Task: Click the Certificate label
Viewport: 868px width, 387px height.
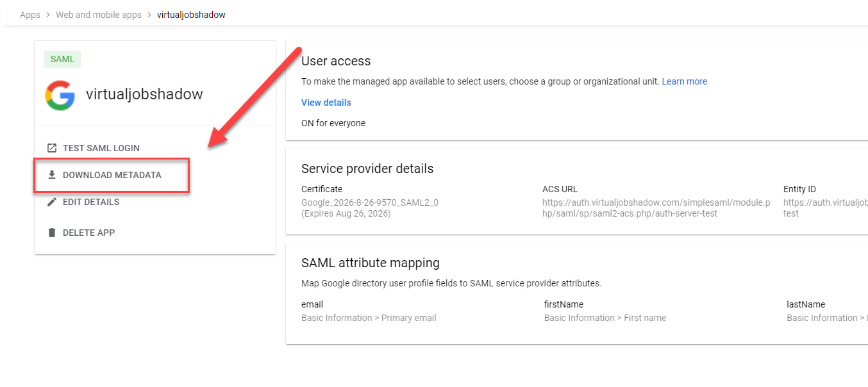Action: (x=322, y=189)
